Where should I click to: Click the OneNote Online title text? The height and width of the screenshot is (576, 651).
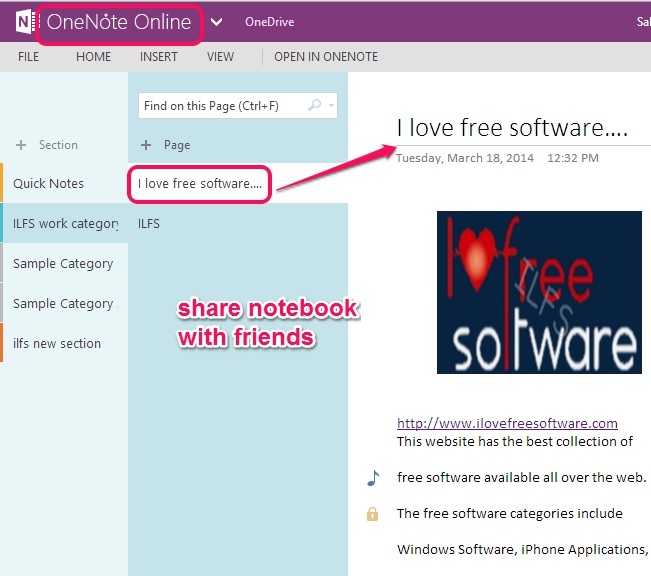click(119, 22)
